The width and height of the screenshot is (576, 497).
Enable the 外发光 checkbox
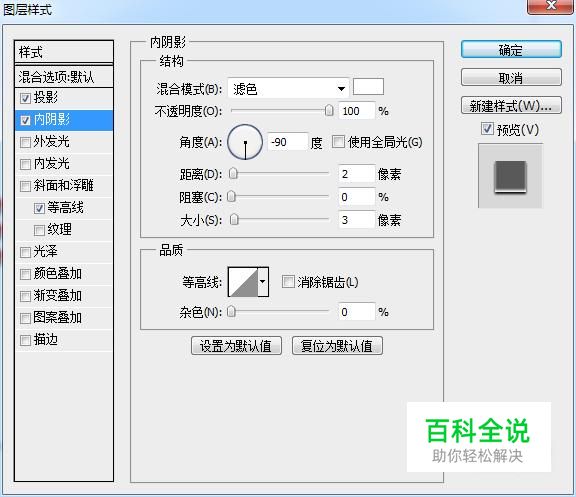pyautogui.click(x=25, y=142)
